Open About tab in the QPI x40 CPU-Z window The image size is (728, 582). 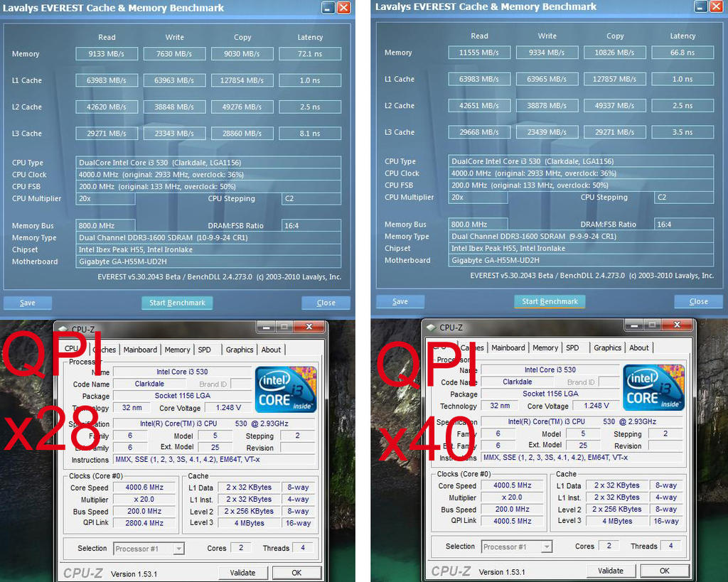(x=639, y=347)
